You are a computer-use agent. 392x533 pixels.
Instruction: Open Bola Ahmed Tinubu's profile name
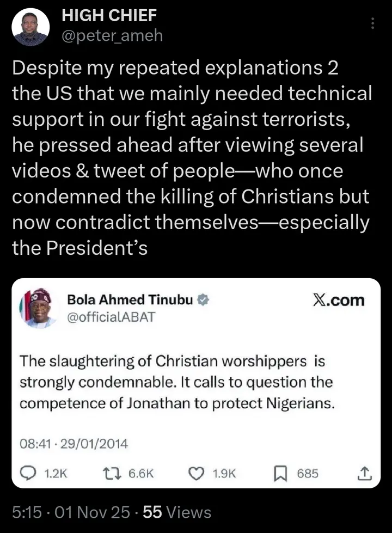pyautogui.click(x=130, y=299)
